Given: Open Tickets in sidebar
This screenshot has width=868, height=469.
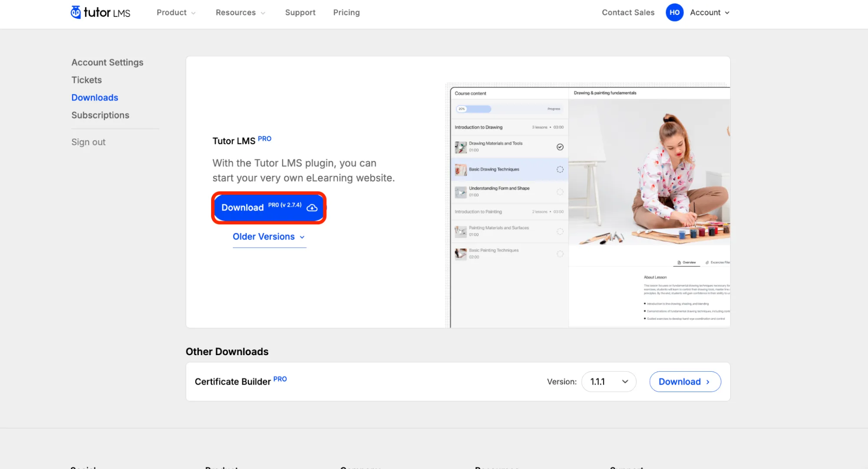Looking at the screenshot, I should click(x=86, y=80).
